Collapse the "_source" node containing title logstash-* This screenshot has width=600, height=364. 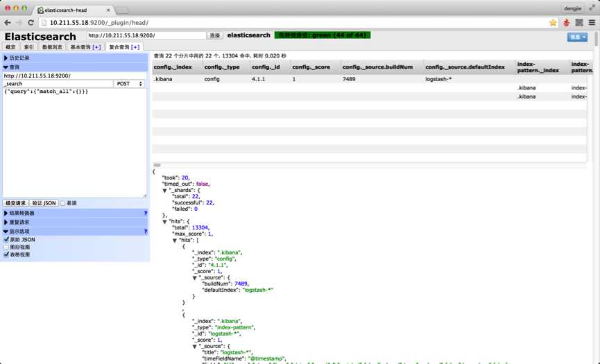(x=194, y=347)
